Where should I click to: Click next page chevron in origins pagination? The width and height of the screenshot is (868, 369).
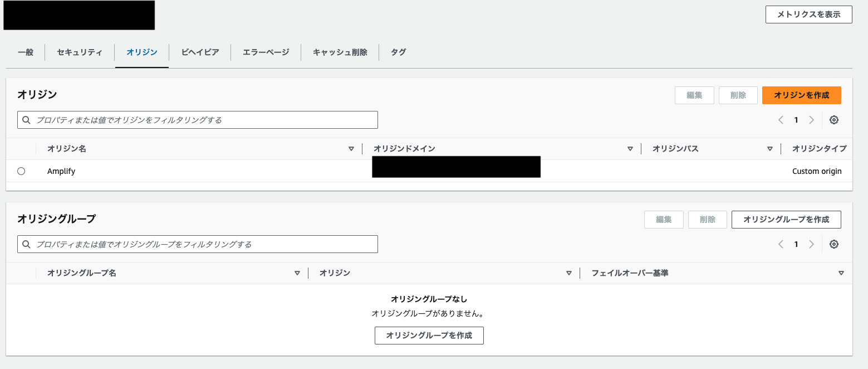[811, 119]
